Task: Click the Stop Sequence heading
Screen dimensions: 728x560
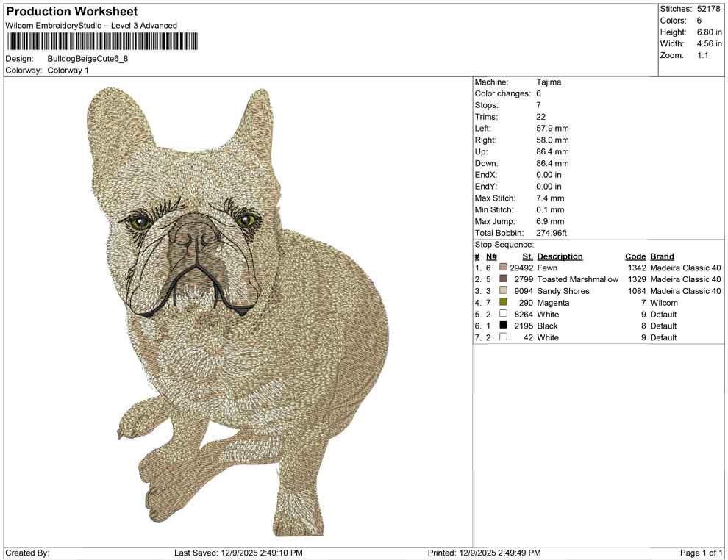Action: click(x=499, y=244)
